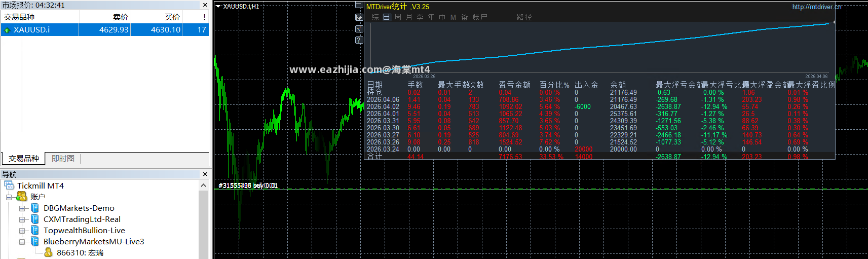Click the 日期 date column header

pyautogui.click(x=375, y=85)
